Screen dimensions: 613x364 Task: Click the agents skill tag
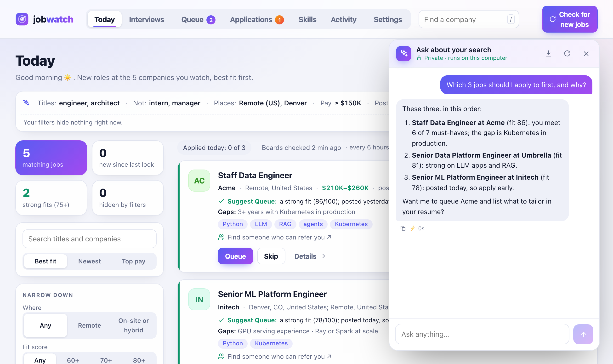(313, 224)
